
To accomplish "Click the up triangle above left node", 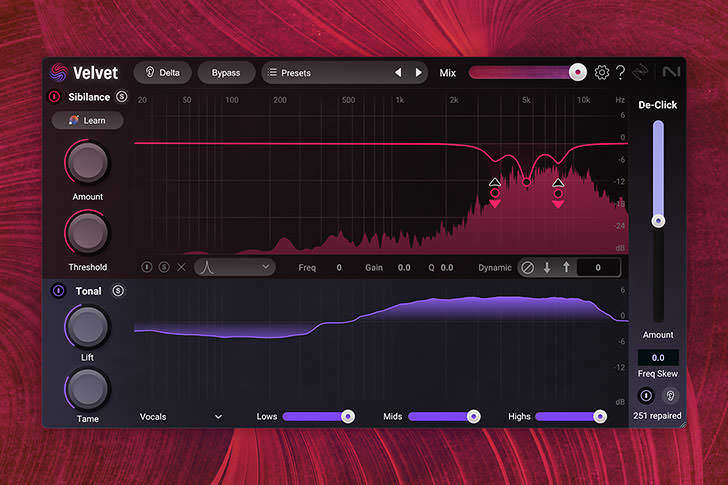I will pyautogui.click(x=495, y=182).
